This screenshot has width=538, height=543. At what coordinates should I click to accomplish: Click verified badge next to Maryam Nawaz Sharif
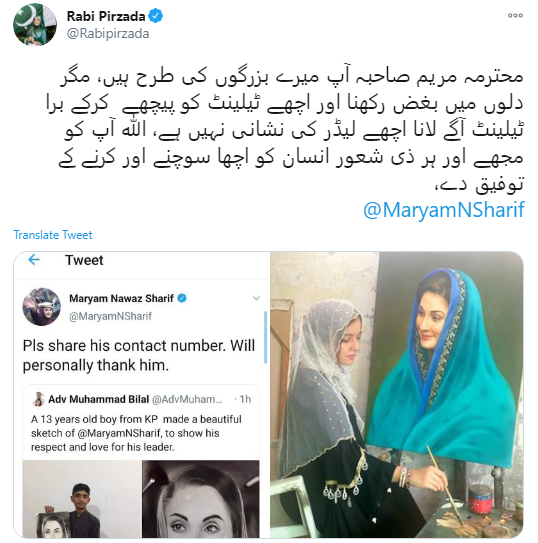click(182, 298)
